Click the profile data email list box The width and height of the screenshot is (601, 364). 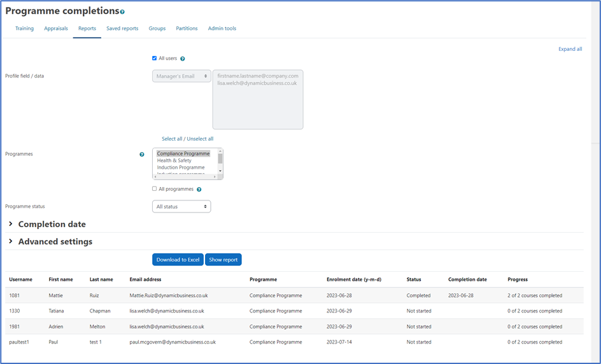258,100
